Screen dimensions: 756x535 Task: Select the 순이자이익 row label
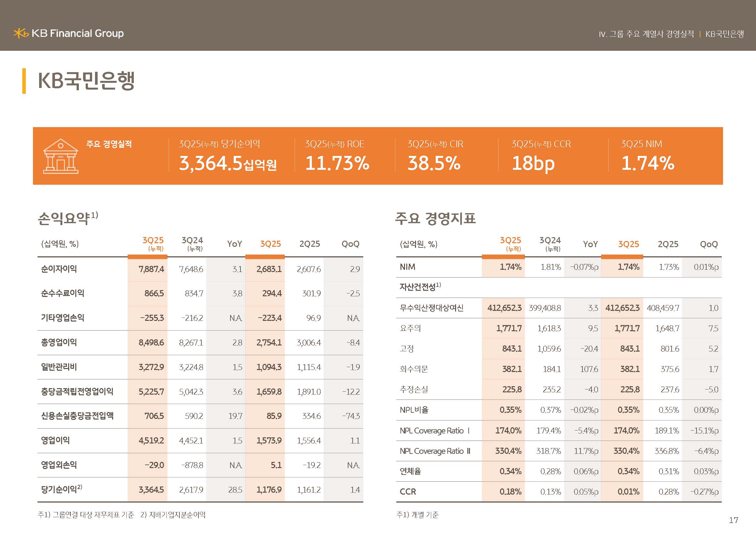point(59,269)
